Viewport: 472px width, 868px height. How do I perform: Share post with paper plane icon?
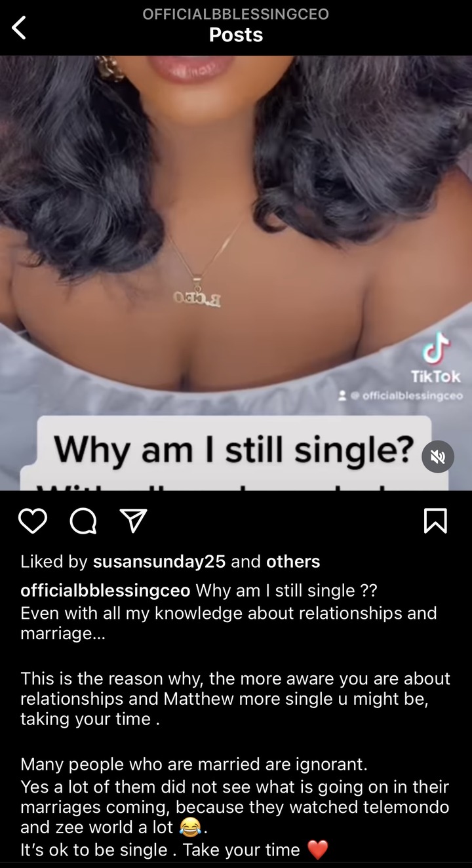click(x=133, y=521)
